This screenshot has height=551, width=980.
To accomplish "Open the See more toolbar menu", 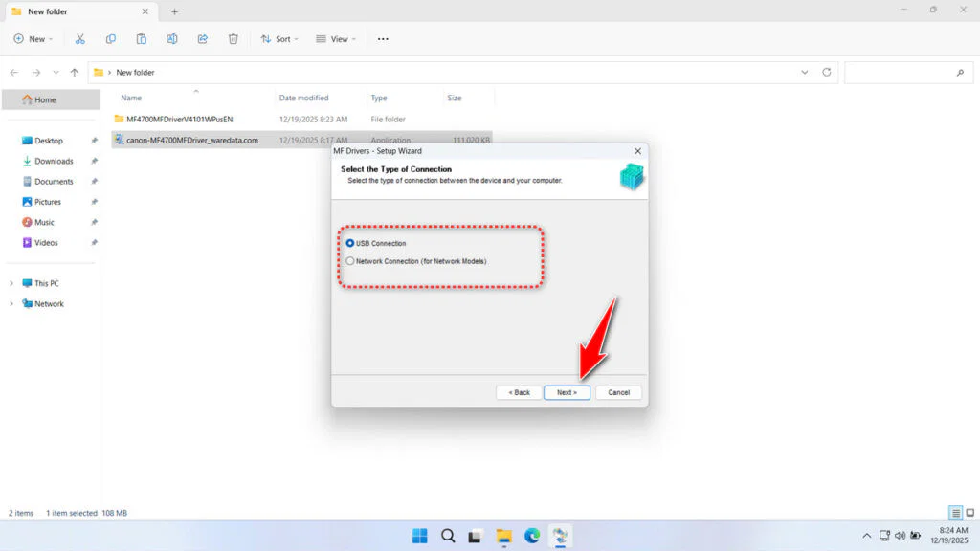I will click(383, 39).
